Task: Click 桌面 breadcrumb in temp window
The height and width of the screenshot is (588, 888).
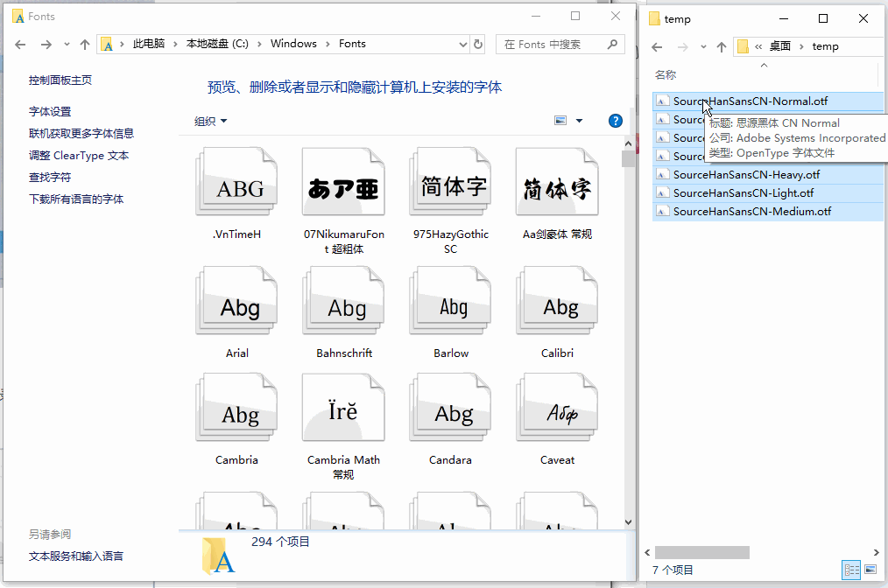Action: pyautogui.click(x=779, y=46)
